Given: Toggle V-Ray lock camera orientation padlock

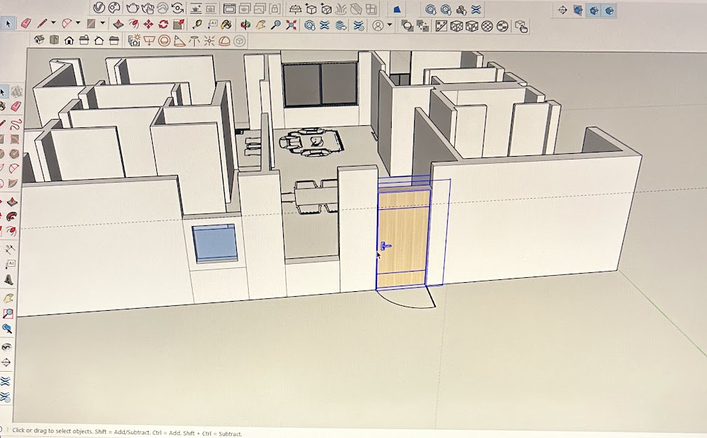Looking at the screenshot, I should click(275, 9).
